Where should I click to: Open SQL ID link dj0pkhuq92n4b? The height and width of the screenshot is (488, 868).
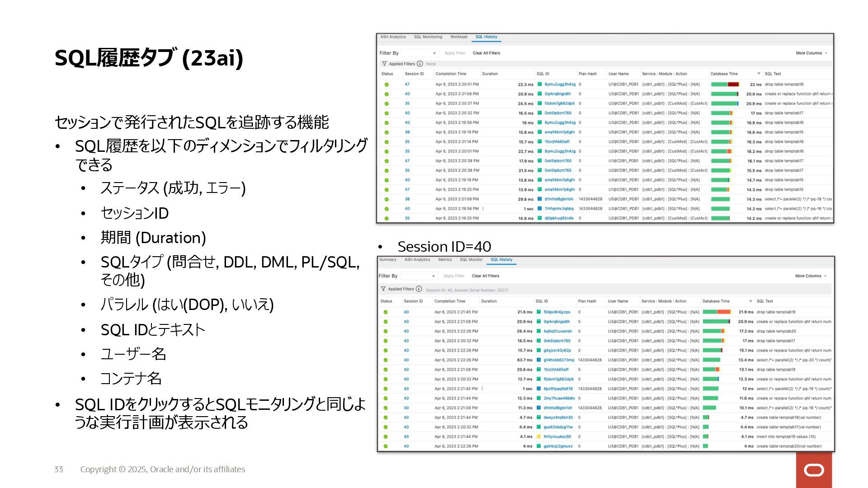(559, 218)
